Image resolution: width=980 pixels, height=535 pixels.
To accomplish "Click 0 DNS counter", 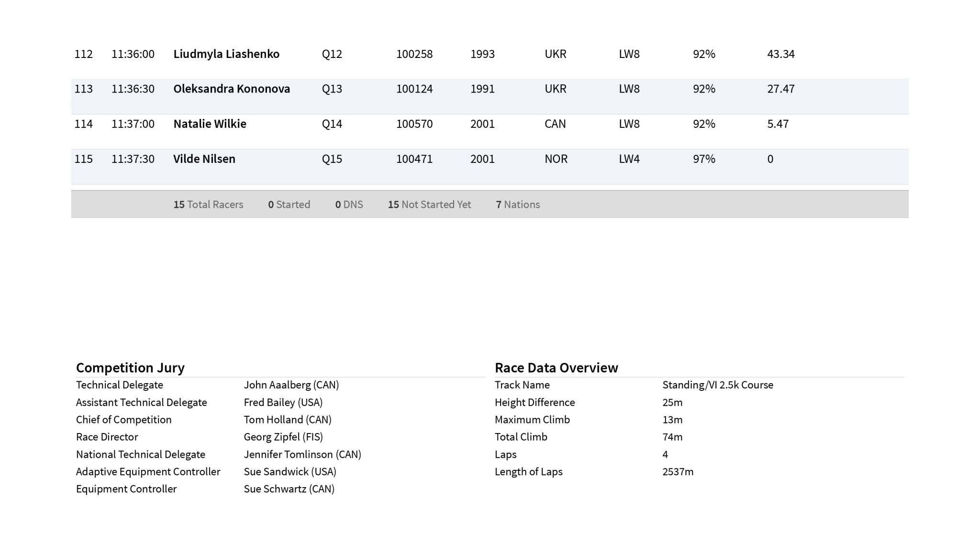I will (349, 205).
